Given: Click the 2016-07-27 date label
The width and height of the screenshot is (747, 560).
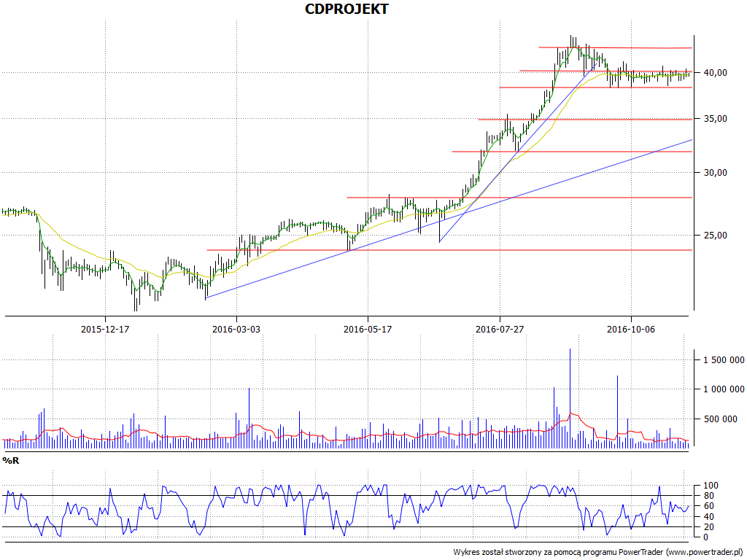Looking at the screenshot, I should tap(500, 329).
